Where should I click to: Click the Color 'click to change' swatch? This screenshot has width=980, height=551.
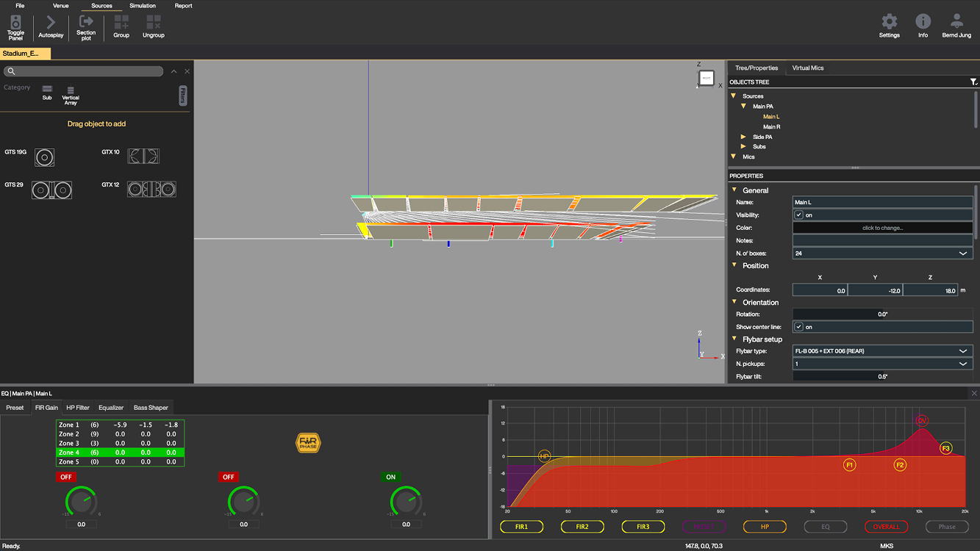point(882,228)
